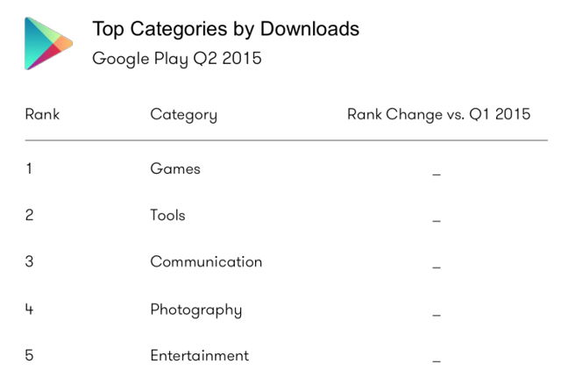Select rank number 3 in the table
The image size is (561, 392).
pos(30,261)
